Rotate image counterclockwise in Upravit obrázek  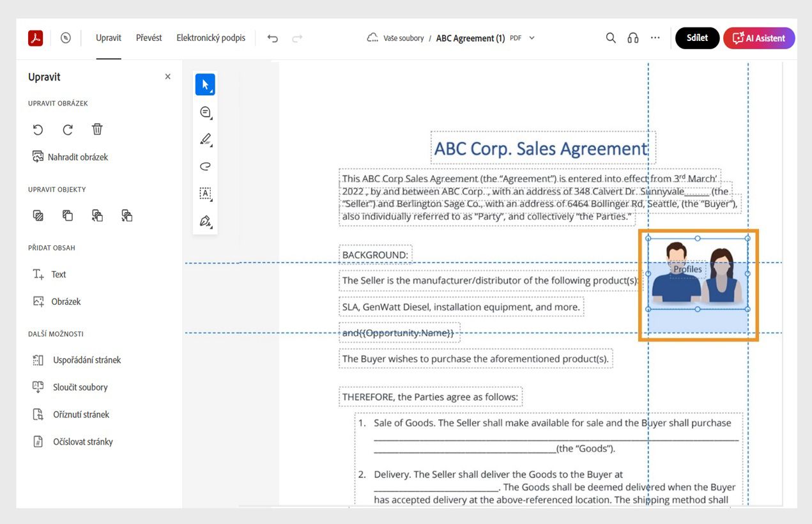click(x=38, y=130)
